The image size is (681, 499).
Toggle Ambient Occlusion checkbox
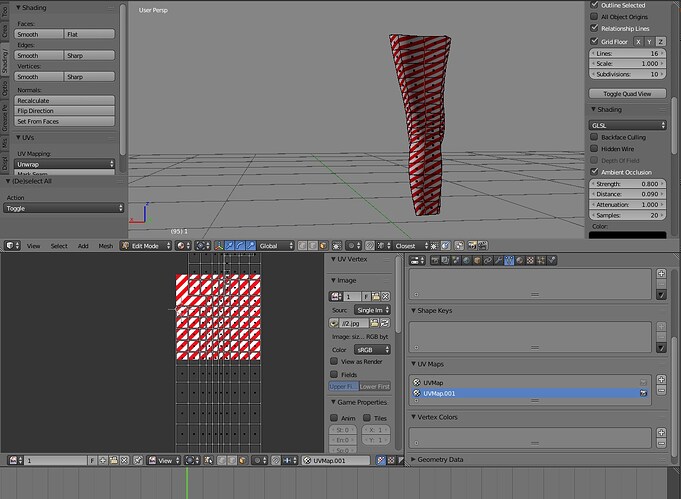pos(595,172)
